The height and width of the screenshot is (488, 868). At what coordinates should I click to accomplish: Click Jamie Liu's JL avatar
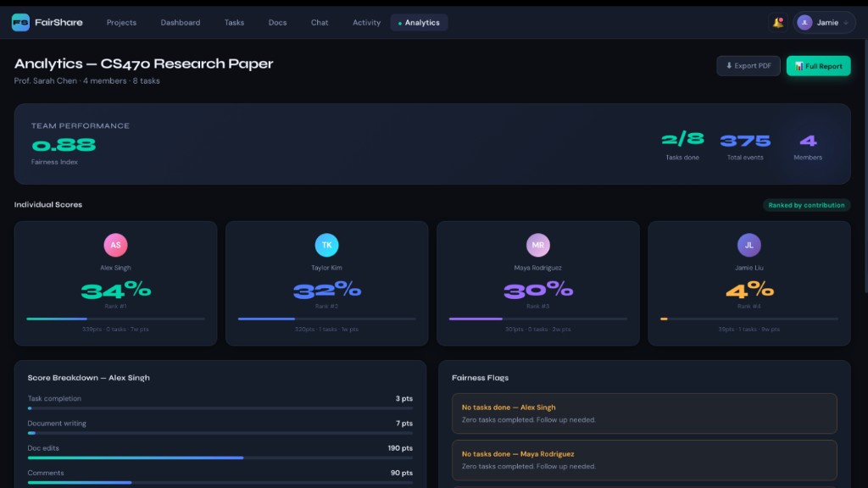click(748, 245)
